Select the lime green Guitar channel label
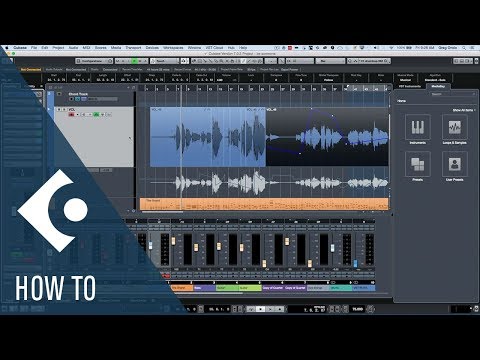 click(x=250, y=288)
